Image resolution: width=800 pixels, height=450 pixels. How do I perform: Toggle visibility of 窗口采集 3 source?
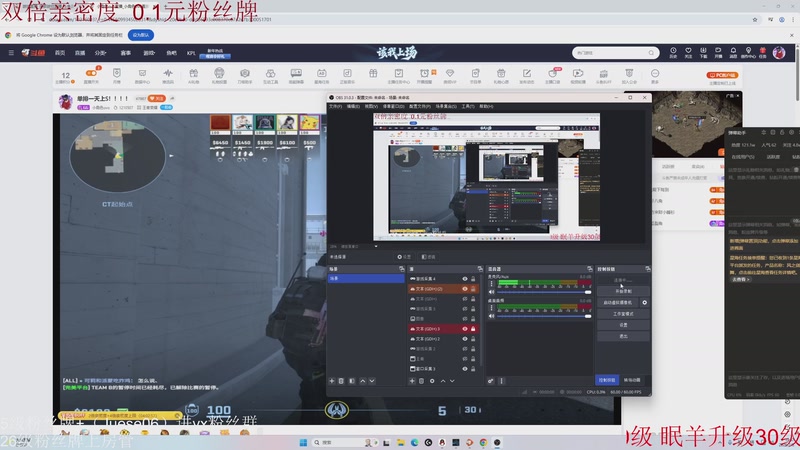[x=465, y=368]
